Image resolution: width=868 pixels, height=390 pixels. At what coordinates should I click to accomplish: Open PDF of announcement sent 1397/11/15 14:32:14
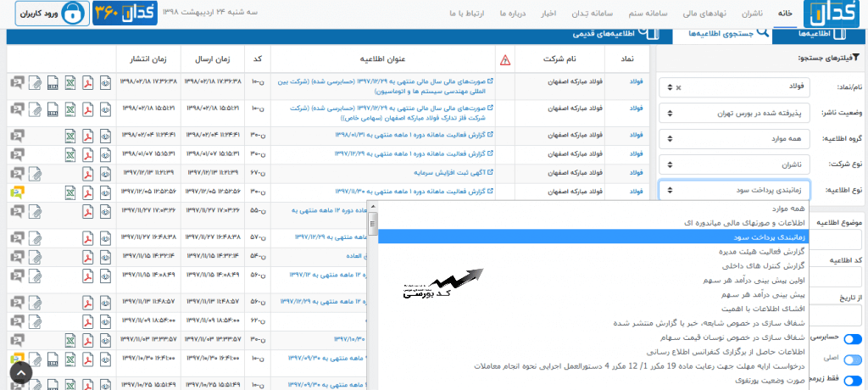tap(87, 258)
